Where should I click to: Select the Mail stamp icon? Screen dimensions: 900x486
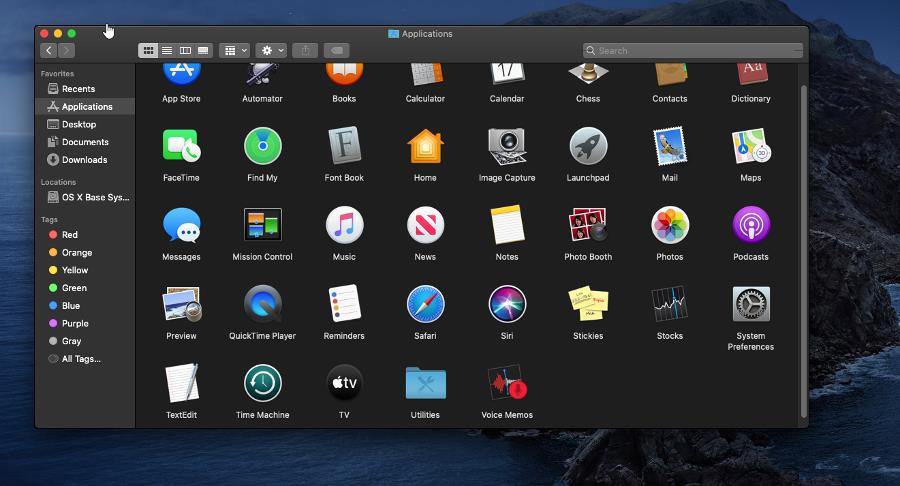670,146
